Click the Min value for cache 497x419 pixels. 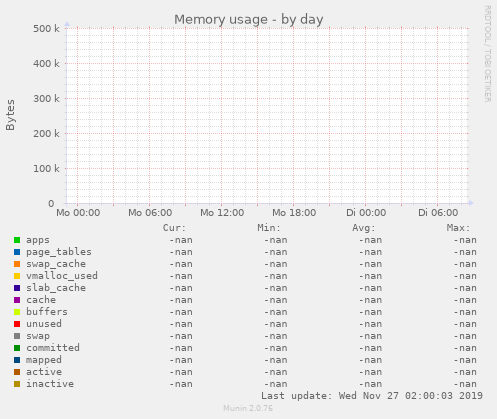[x=275, y=300]
